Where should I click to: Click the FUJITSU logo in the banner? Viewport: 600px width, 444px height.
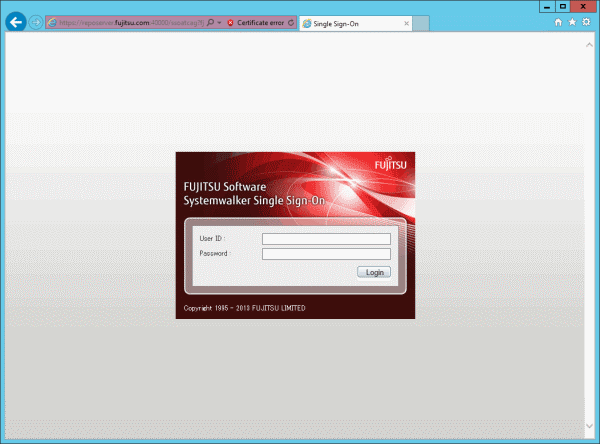click(391, 163)
